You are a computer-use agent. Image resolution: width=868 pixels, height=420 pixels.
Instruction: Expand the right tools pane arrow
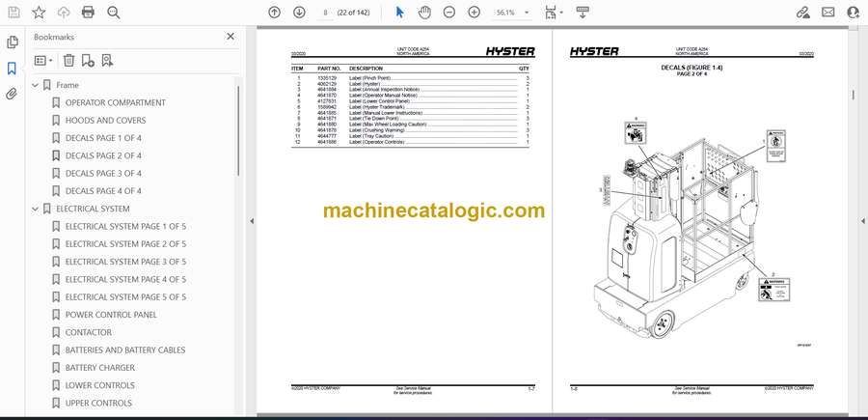pos(862,221)
